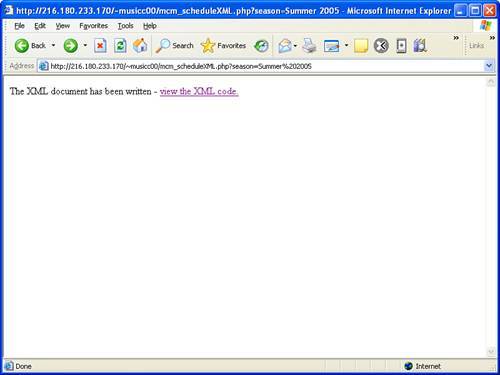This screenshot has height=375, width=500.
Task: Go to the Home page icon
Action: click(140, 46)
